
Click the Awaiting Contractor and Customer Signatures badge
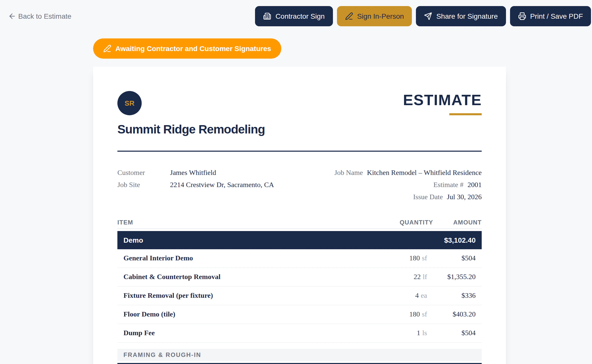tap(187, 49)
